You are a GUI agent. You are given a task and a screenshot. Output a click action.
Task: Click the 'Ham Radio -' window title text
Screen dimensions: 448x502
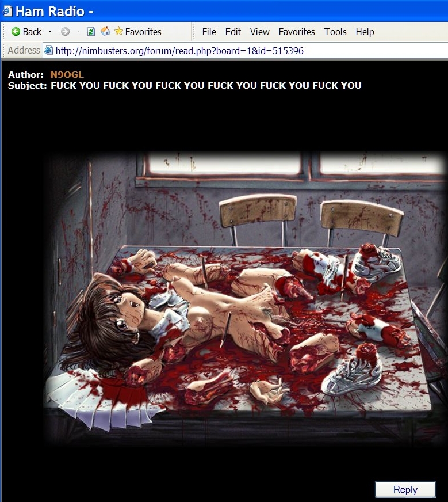click(x=55, y=12)
